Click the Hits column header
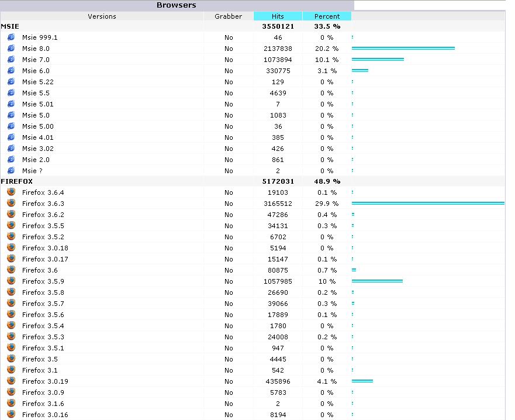 click(278, 16)
